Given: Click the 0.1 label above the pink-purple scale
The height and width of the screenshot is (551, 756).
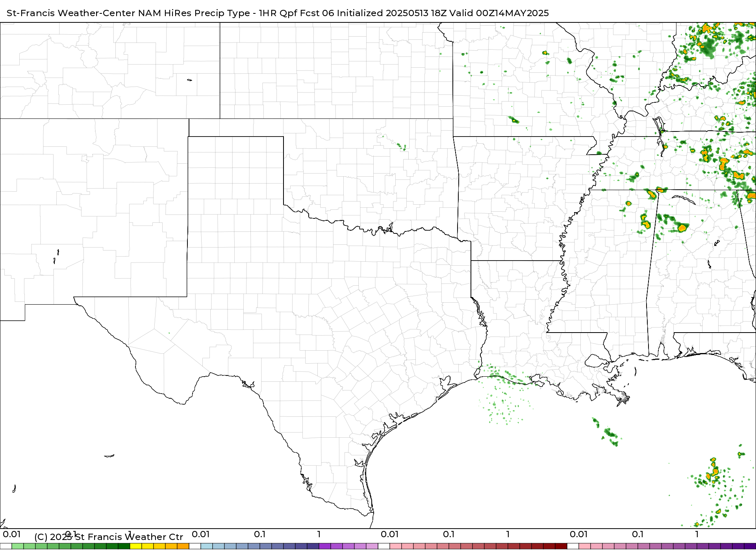Looking at the screenshot, I should tap(638, 534).
